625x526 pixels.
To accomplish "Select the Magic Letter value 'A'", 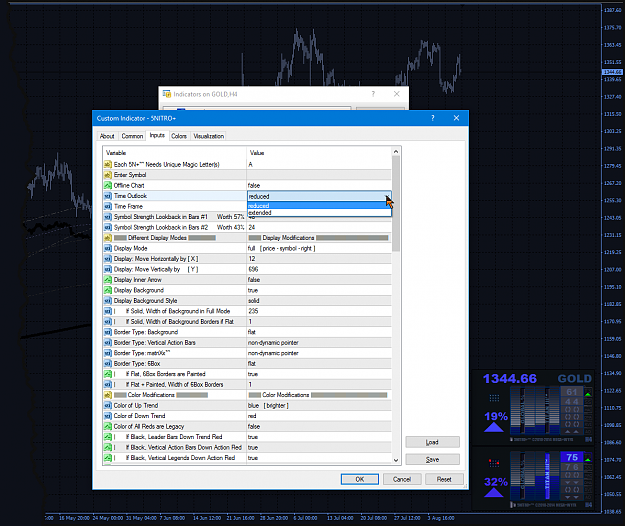I will point(250,164).
